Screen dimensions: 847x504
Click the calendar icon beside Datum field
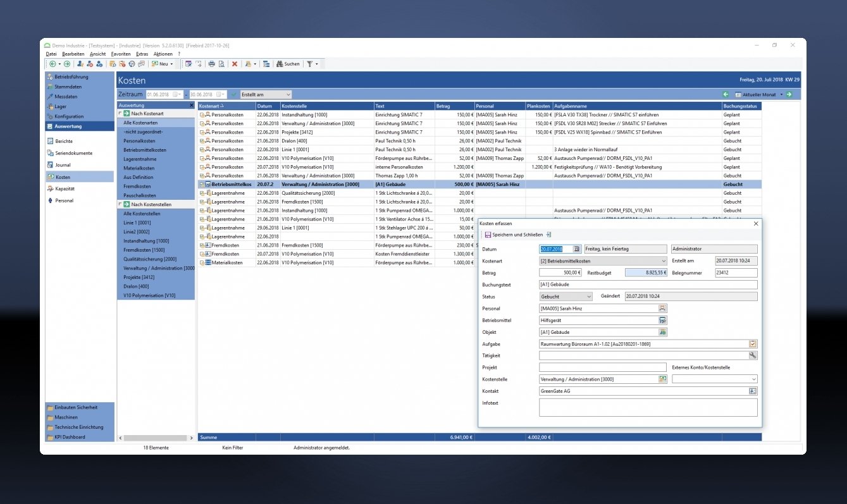click(x=576, y=249)
